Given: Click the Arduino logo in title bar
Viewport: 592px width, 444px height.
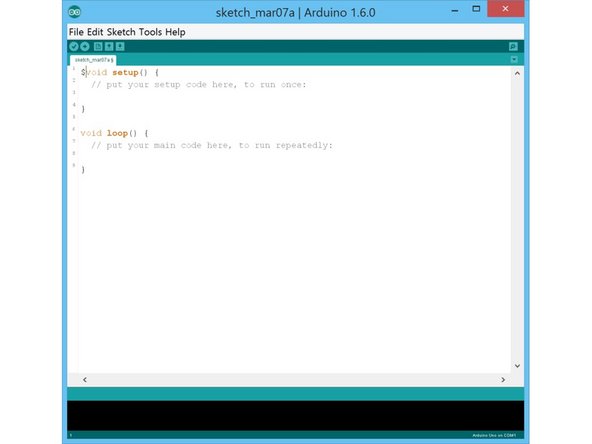Looking at the screenshot, I should (75, 12).
